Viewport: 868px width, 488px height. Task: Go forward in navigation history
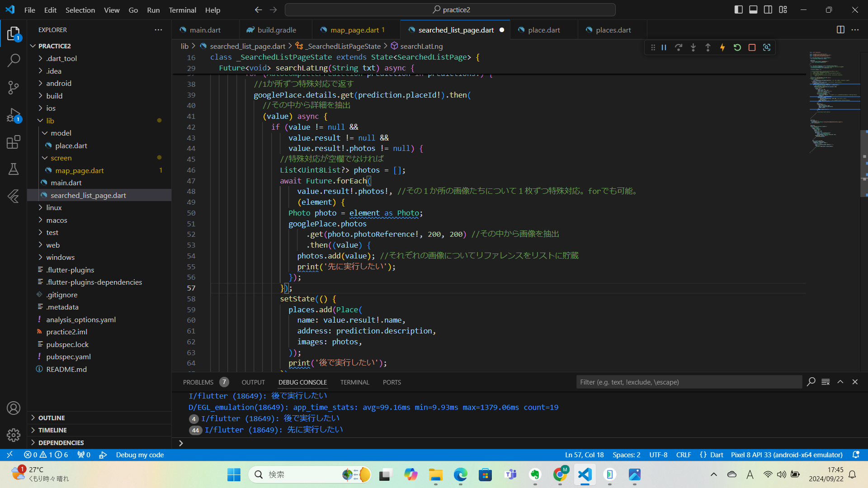(x=273, y=10)
